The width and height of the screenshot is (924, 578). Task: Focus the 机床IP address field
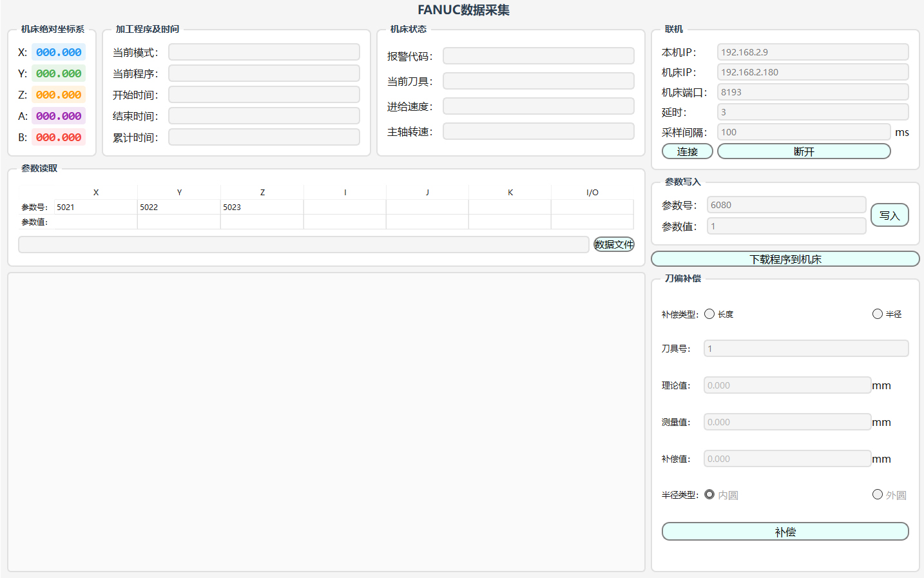coord(812,72)
